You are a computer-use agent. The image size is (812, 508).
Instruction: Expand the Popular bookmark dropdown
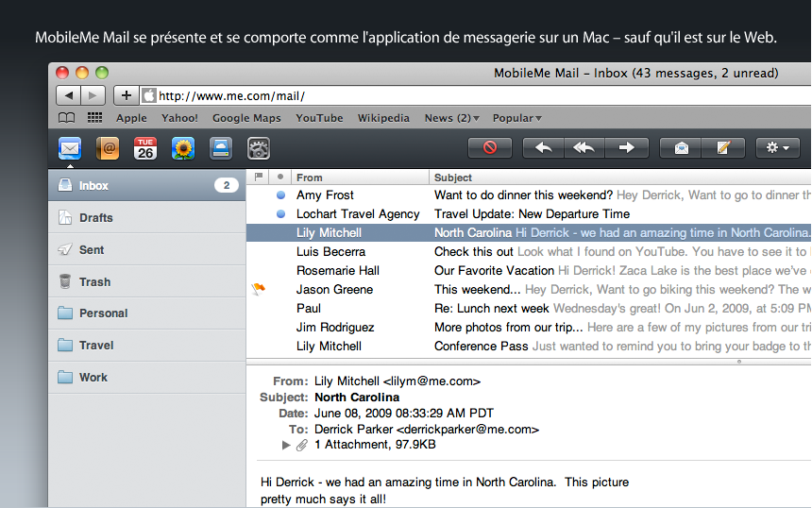[517, 118]
